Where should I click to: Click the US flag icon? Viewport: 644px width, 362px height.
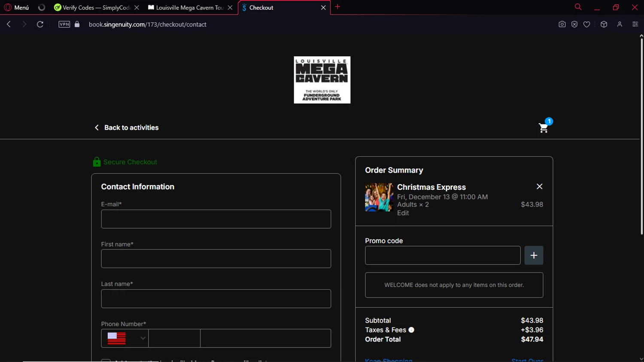[117, 338]
